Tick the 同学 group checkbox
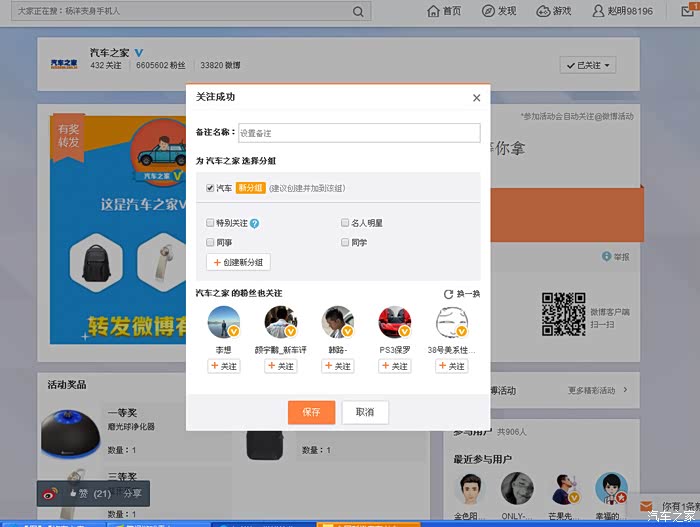 [x=345, y=242]
